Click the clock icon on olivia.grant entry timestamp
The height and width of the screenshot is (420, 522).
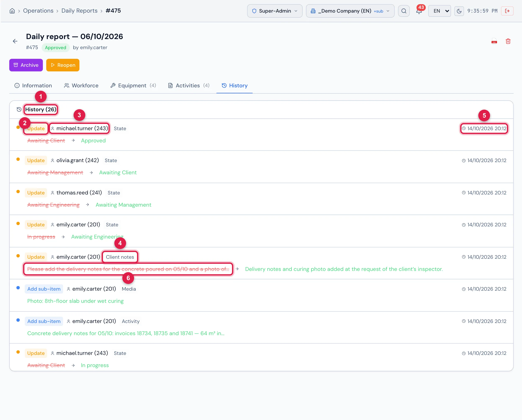pyautogui.click(x=464, y=160)
